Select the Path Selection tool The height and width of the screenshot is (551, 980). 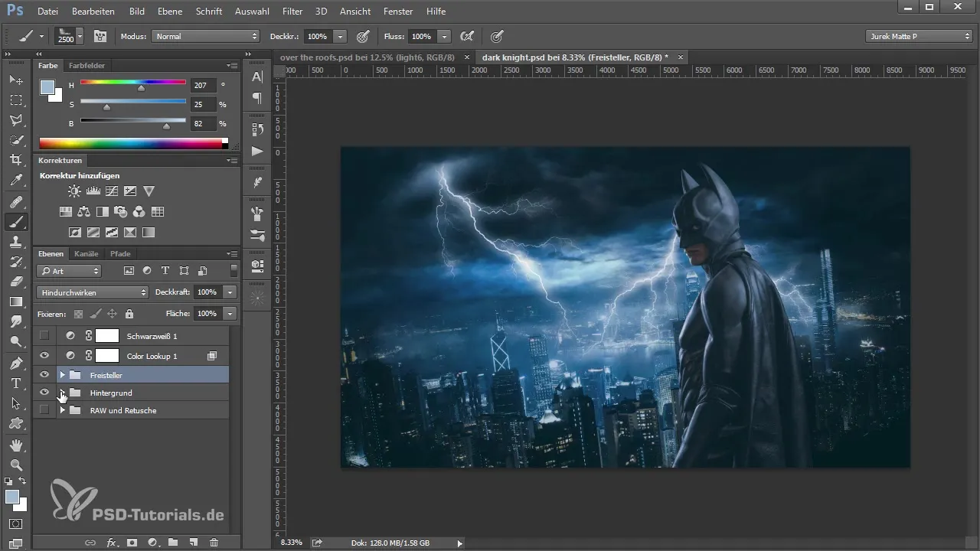(15, 403)
